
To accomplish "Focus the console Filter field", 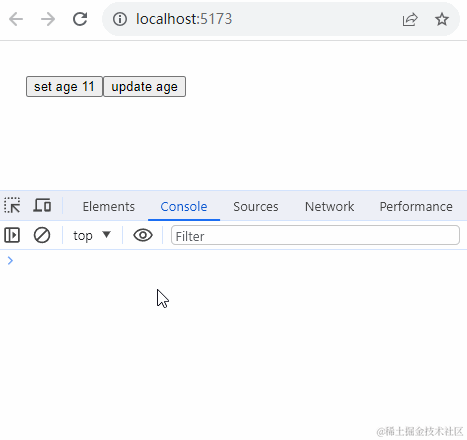I will 315,235.
